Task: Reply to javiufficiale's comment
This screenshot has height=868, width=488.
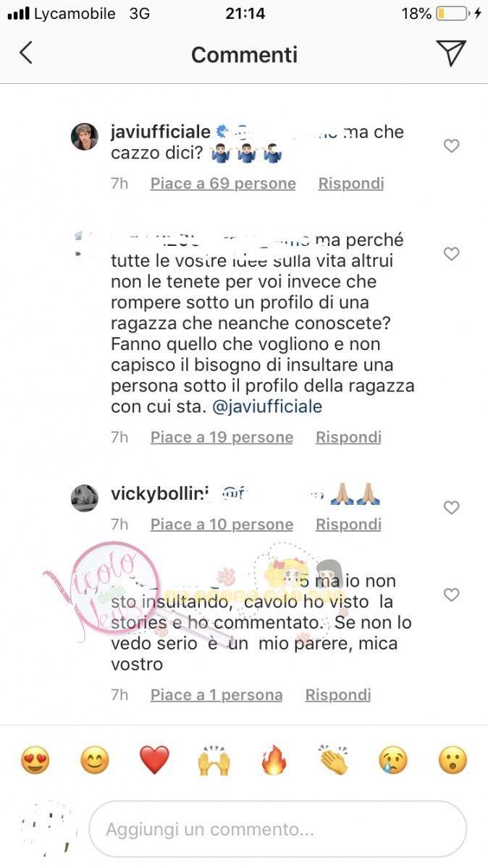Action: point(351,184)
